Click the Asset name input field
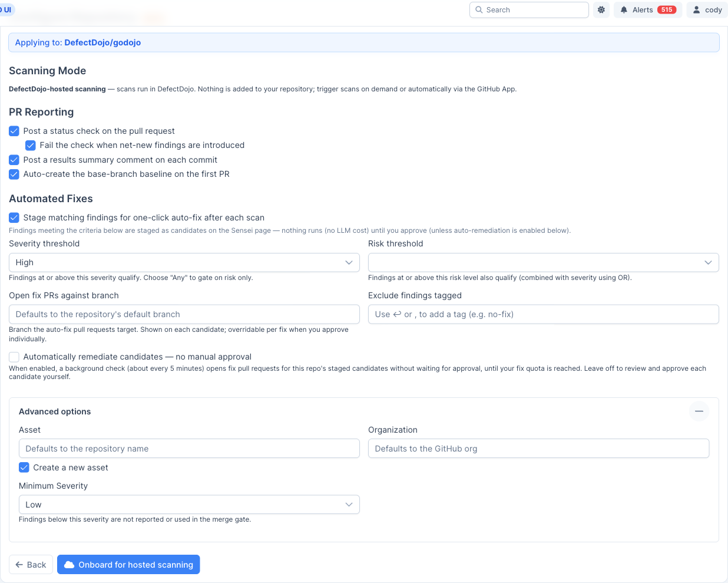728x583 pixels. pyautogui.click(x=189, y=449)
